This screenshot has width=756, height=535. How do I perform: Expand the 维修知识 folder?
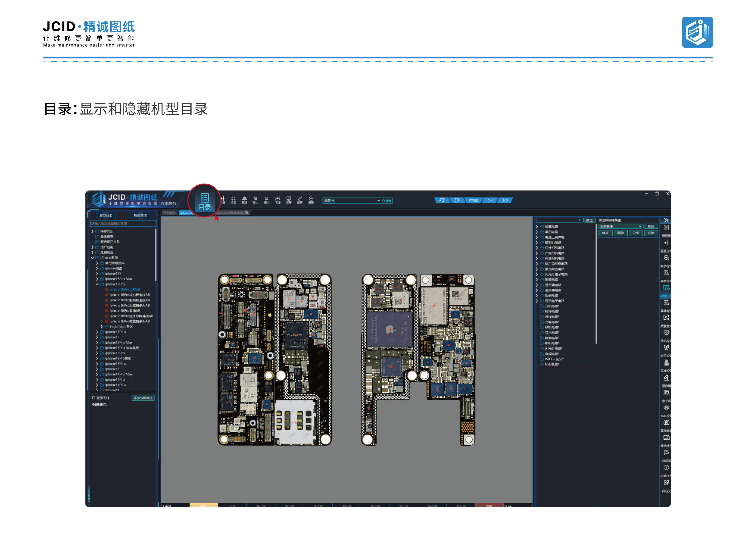92,231
